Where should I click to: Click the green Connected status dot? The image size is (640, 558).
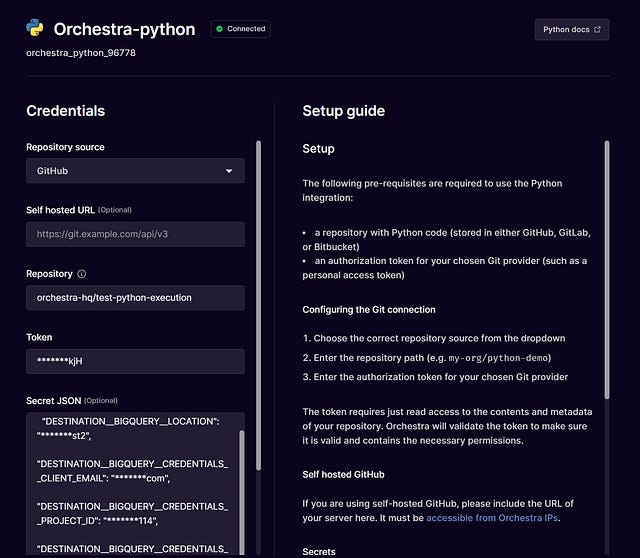coord(219,29)
